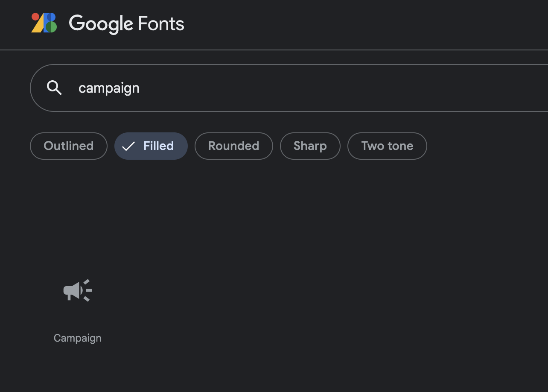Click the search magnifier icon

[x=54, y=88]
